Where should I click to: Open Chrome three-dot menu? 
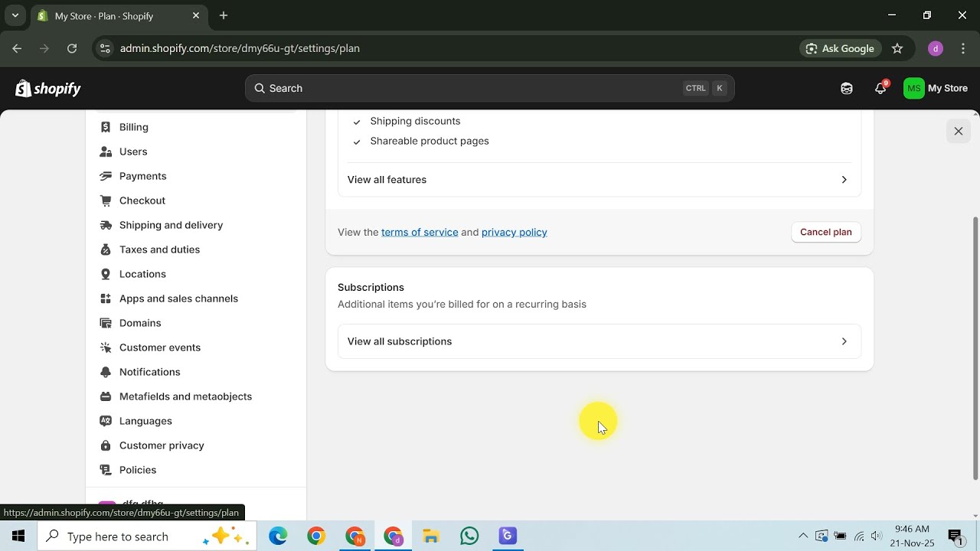click(x=963, y=48)
